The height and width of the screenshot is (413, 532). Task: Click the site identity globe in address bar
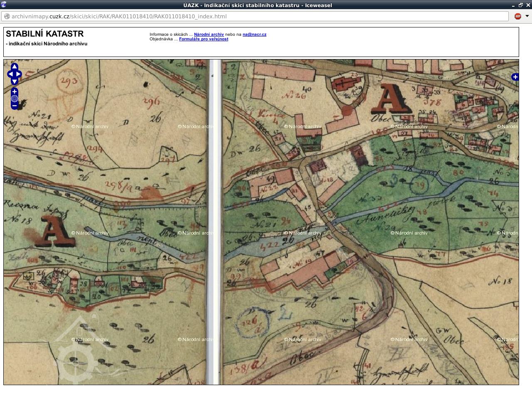tap(7, 16)
